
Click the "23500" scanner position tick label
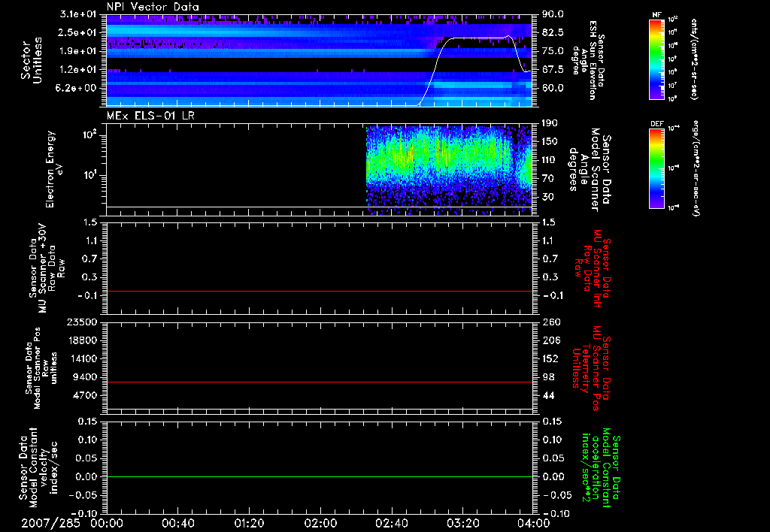pyautogui.click(x=81, y=322)
